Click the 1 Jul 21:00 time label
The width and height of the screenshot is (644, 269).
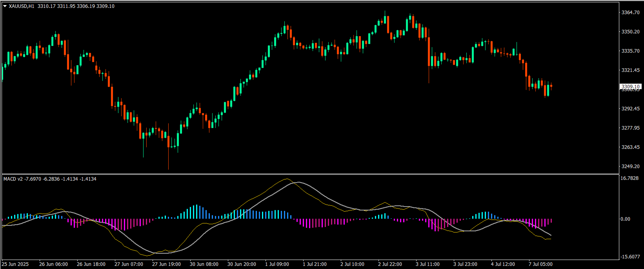(315, 264)
